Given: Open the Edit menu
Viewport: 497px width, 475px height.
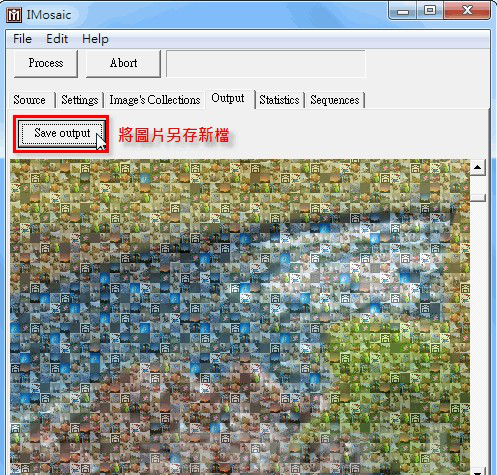Looking at the screenshot, I should [57, 39].
